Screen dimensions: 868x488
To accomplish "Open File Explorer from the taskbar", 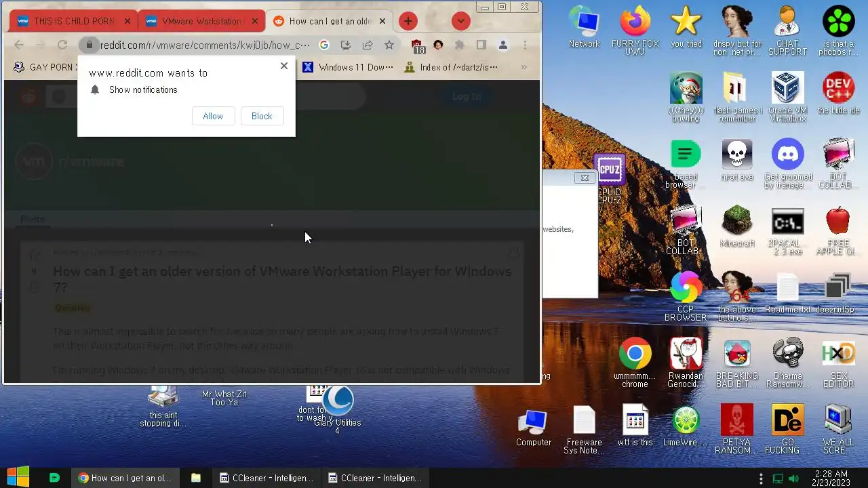I will [196, 478].
